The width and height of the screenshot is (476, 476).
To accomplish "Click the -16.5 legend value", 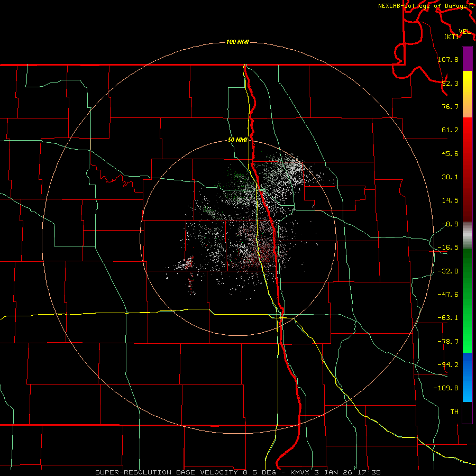I will click(448, 248).
